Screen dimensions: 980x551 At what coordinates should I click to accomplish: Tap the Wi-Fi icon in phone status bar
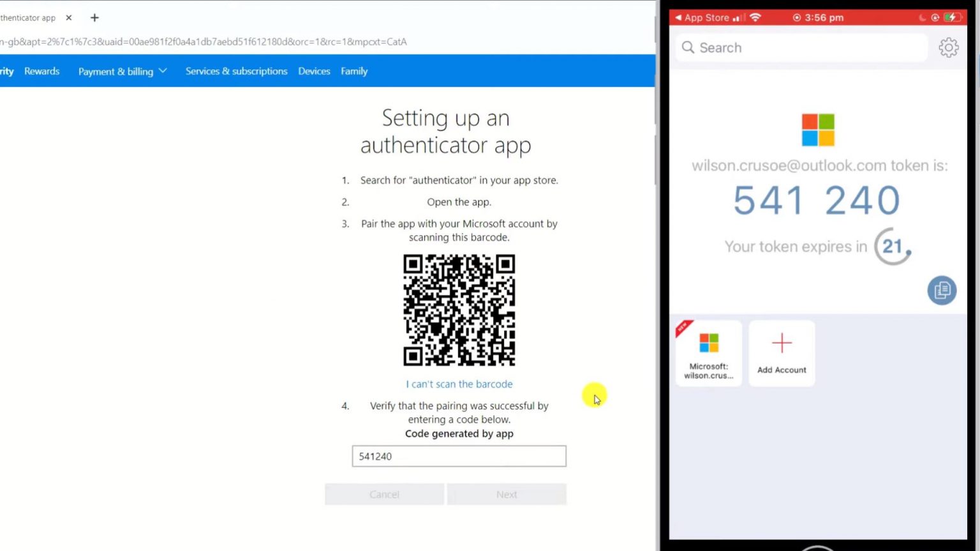(x=755, y=17)
